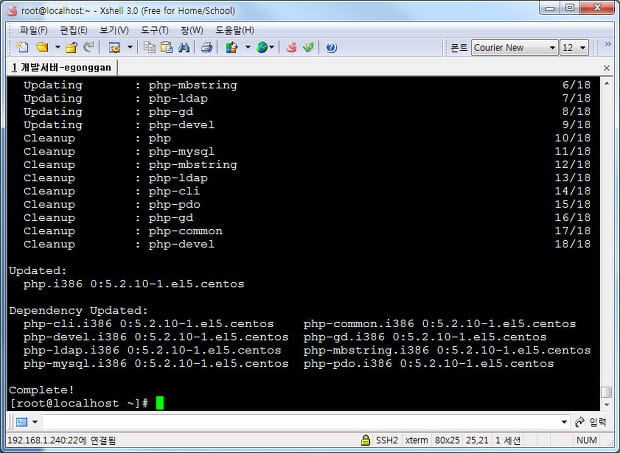Click 80x25 terminal size status

447,440
